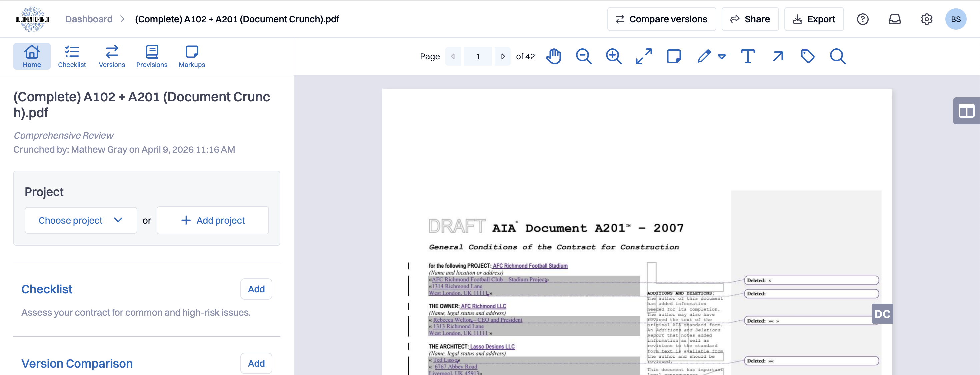
Task: Select the tag tool
Action: tap(807, 56)
